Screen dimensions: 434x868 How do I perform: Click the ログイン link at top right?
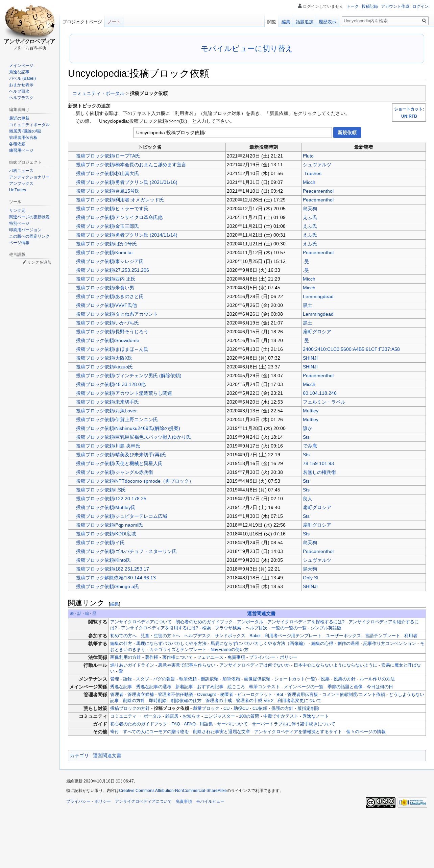coord(420,6)
